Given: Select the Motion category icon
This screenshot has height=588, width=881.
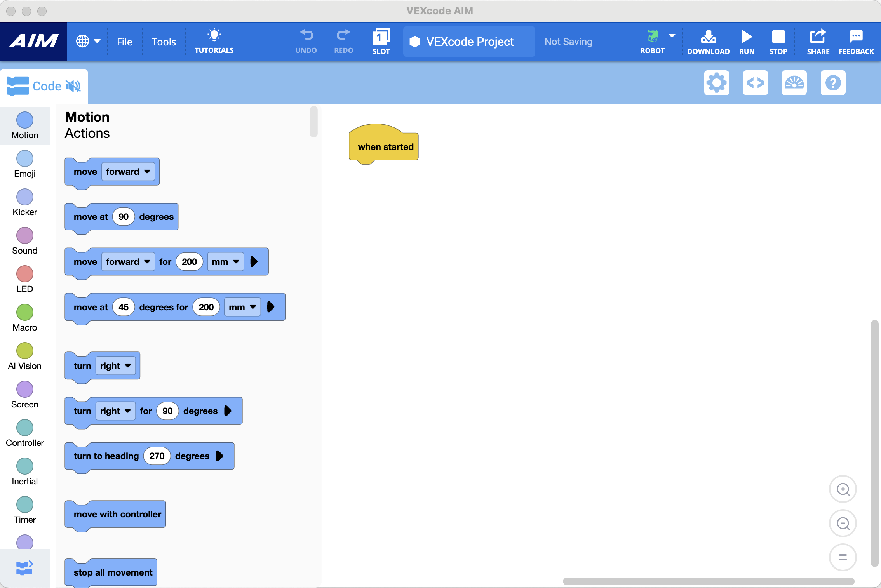Looking at the screenshot, I should pos(24,121).
